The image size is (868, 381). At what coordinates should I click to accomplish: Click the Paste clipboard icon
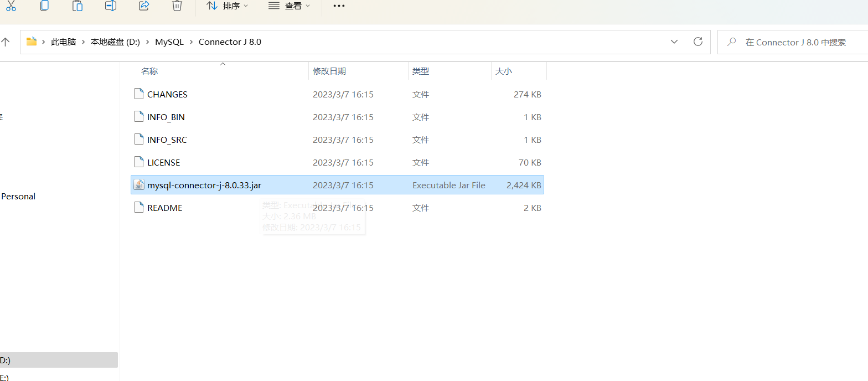point(77,6)
